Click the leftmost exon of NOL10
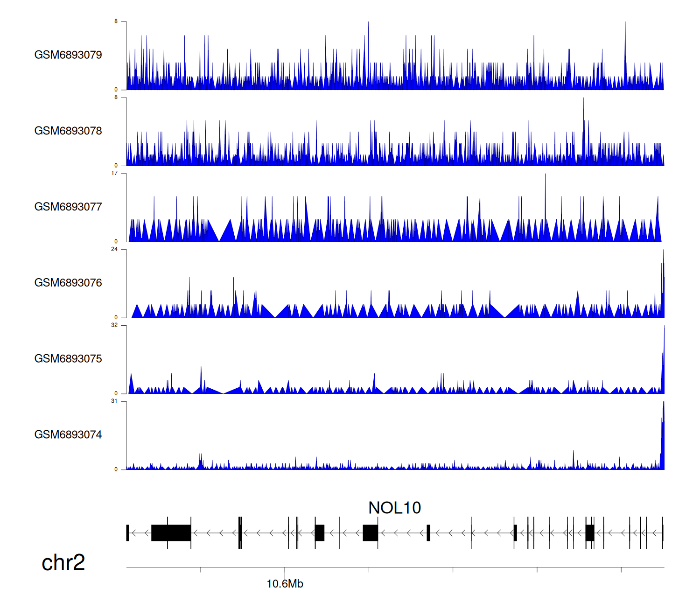This screenshot has width=700, height=616. point(127,533)
